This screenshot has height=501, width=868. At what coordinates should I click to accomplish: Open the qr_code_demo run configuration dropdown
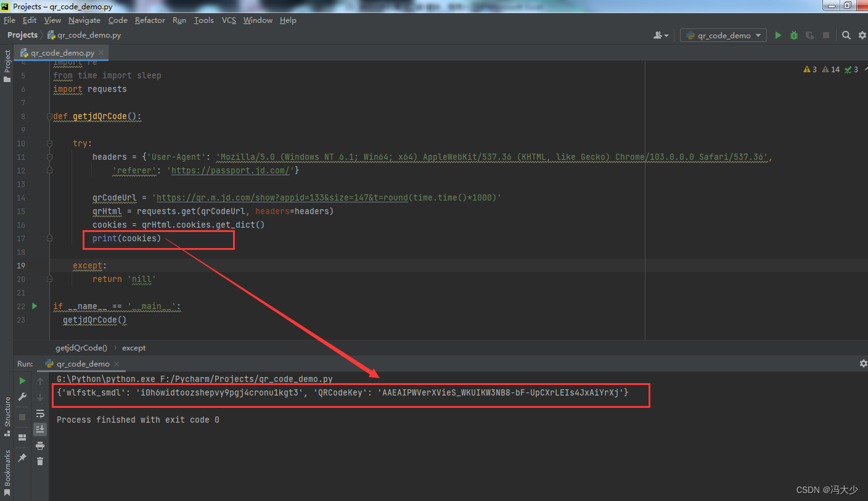[x=724, y=36]
